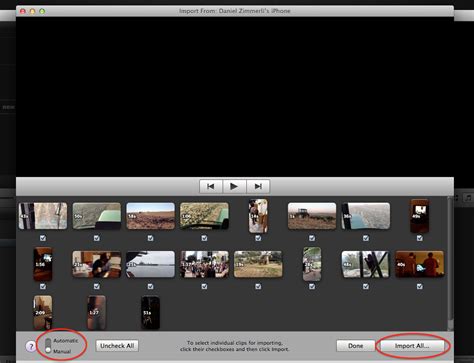Select the 48s window frame clip

pyautogui.click(x=366, y=264)
